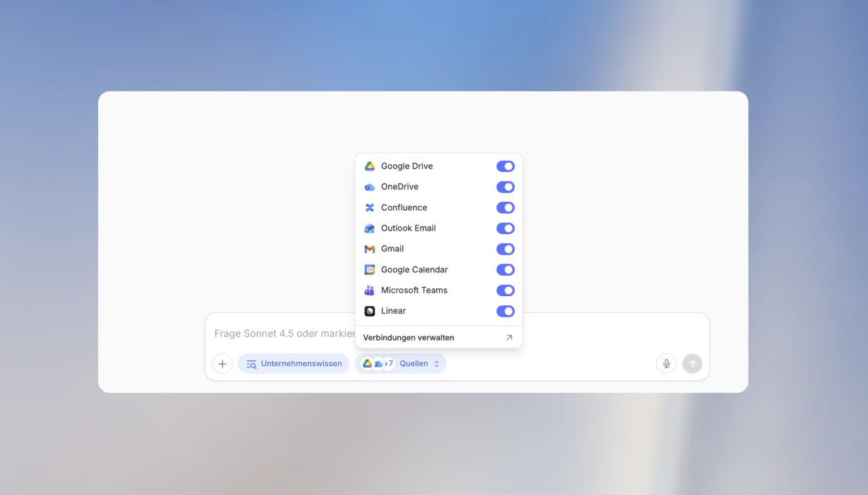Select the Google Calendar label text
868x495 pixels.
tap(414, 269)
